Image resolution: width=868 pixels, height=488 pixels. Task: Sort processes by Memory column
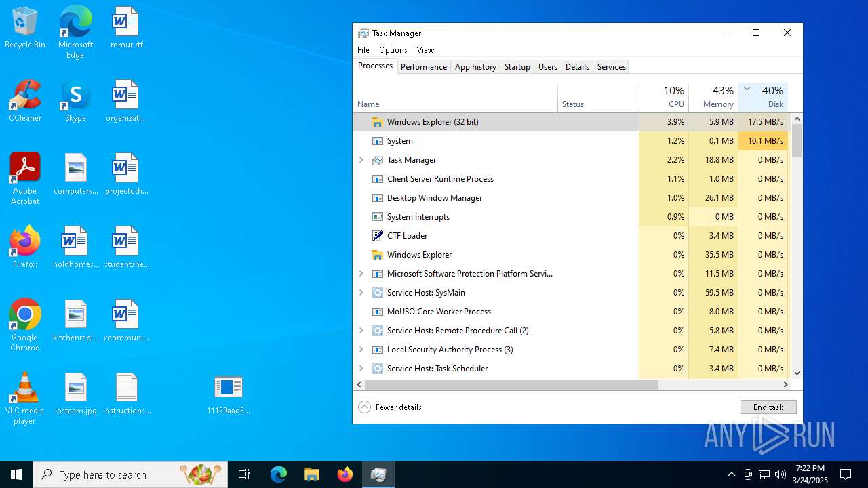[x=713, y=98]
